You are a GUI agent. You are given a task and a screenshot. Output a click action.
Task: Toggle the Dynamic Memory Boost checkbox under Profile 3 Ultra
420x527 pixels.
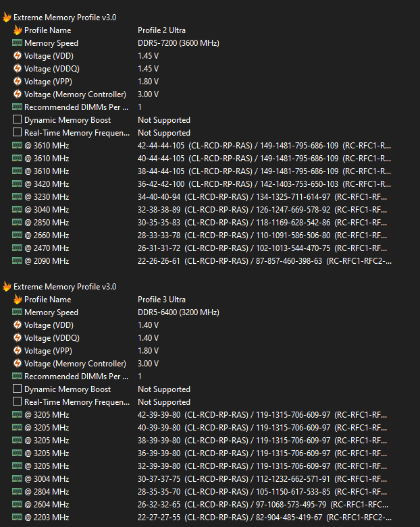click(x=17, y=389)
